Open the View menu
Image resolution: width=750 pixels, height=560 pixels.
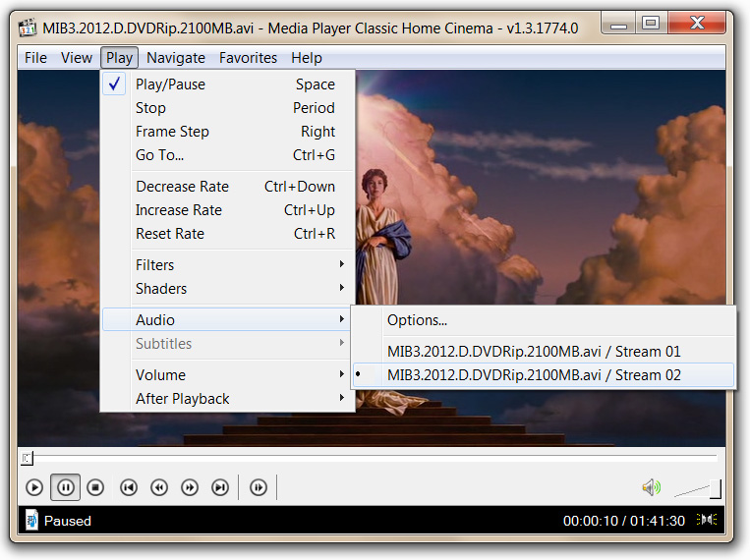tap(77, 58)
